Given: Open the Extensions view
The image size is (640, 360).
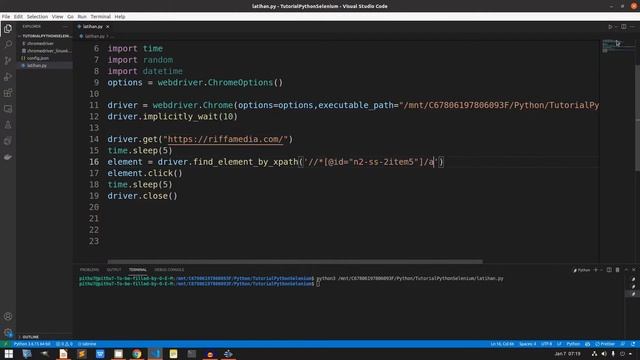Looking at the screenshot, I should tap(8, 93).
